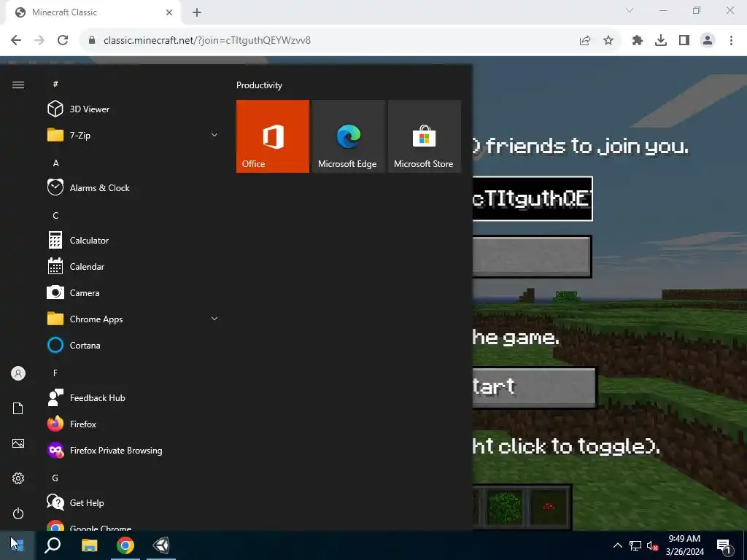This screenshot has width=747, height=560.
Task: Click the Minecraft Start button
Action: 534,388
